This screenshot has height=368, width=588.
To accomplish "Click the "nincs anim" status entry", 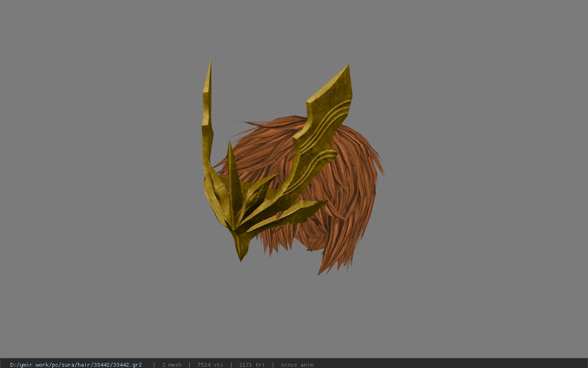I will pos(297,365).
